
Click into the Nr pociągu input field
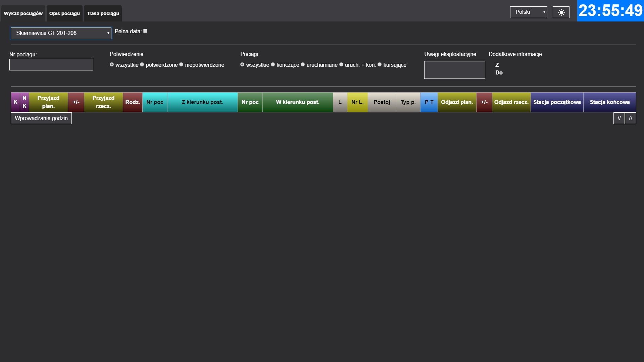(x=51, y=64)
